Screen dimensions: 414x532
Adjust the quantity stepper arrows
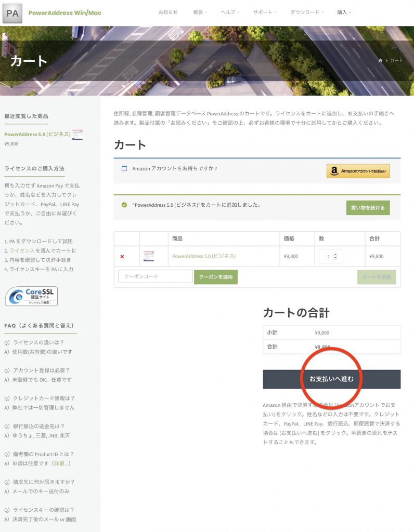coord(335,257)
